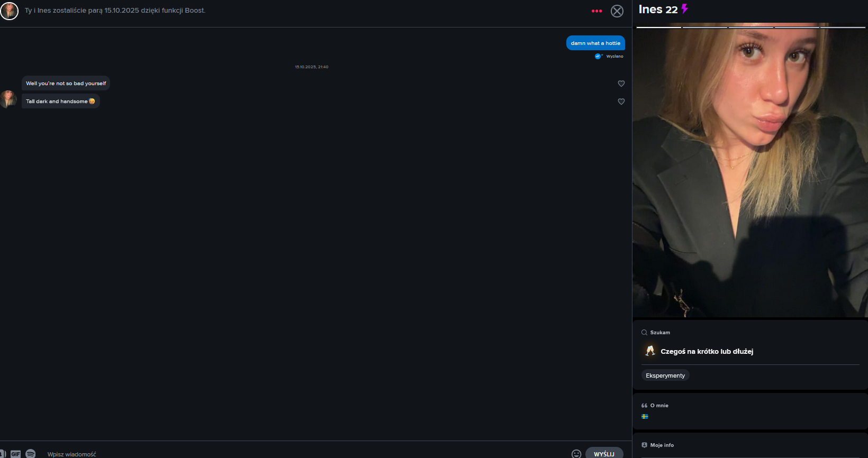Click the quote icon beside O mnie
Screen dimensions: 868x458
pyautogui.click(x=644, y=406)
